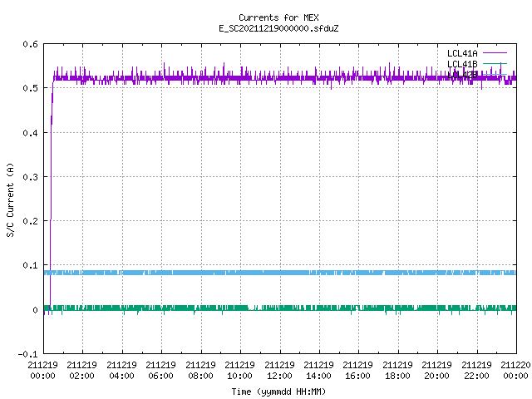Click the x-axis time label 02:00
The image size is (532, 399).
tap(81, 376)
